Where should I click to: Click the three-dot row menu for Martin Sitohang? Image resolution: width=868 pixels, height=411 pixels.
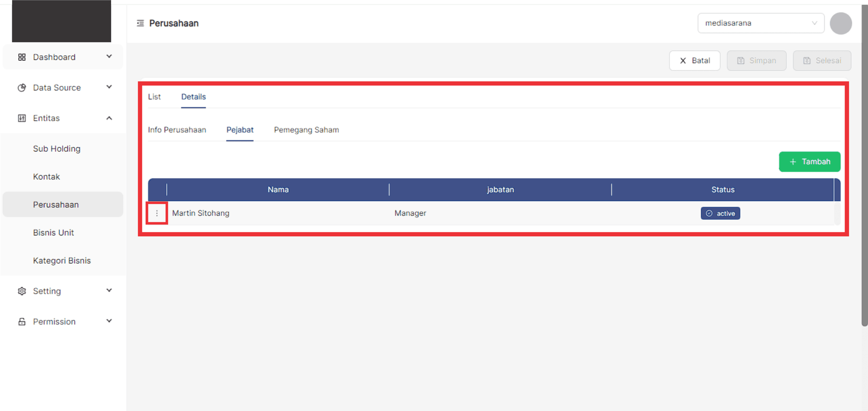click(157, 213)
